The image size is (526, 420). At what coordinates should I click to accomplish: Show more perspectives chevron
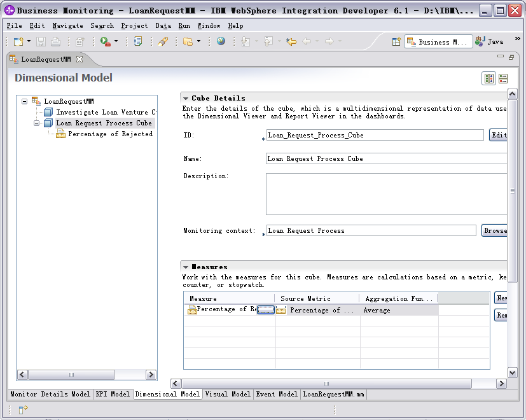tap(517, 39)
